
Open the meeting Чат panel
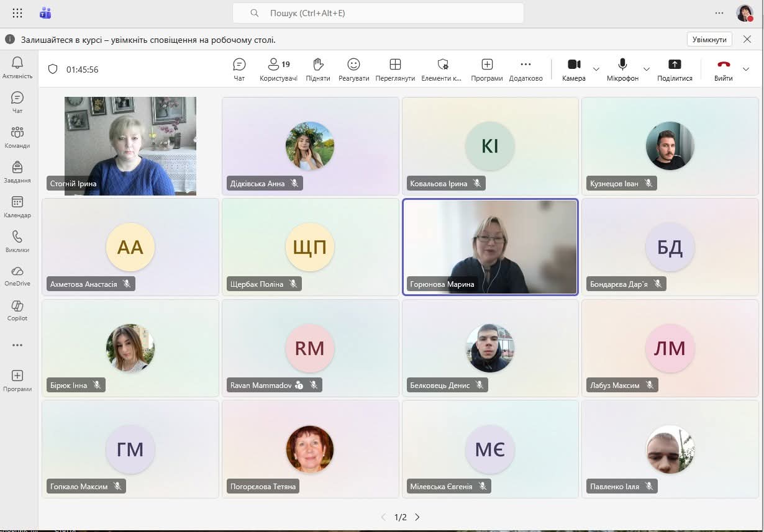(239, 69)
